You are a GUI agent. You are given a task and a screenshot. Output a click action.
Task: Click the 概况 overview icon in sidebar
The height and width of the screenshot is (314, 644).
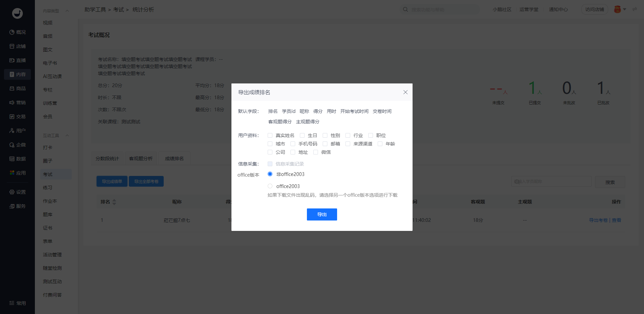coord(12,32)
